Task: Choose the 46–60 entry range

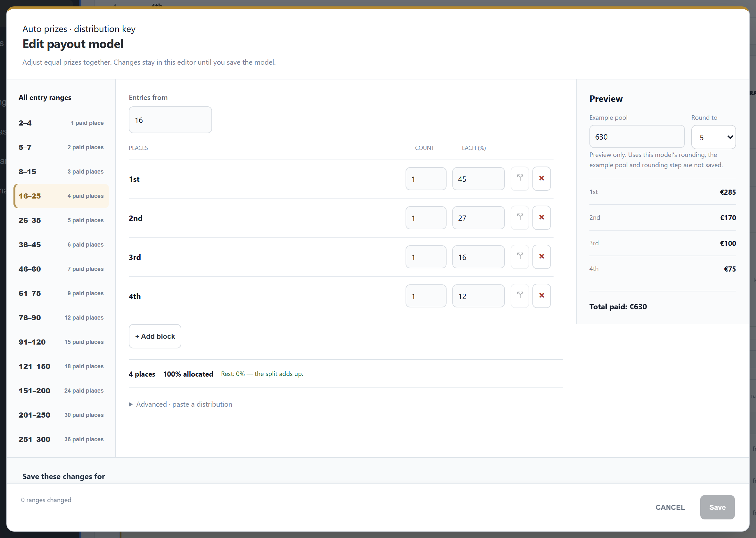Action: (61, 269)
